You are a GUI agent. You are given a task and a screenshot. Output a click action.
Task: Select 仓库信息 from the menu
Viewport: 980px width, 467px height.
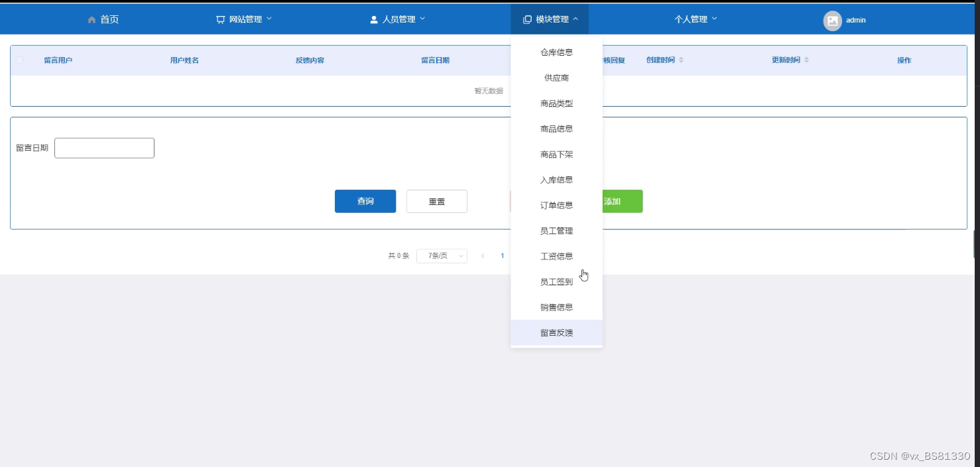point(556,52)
